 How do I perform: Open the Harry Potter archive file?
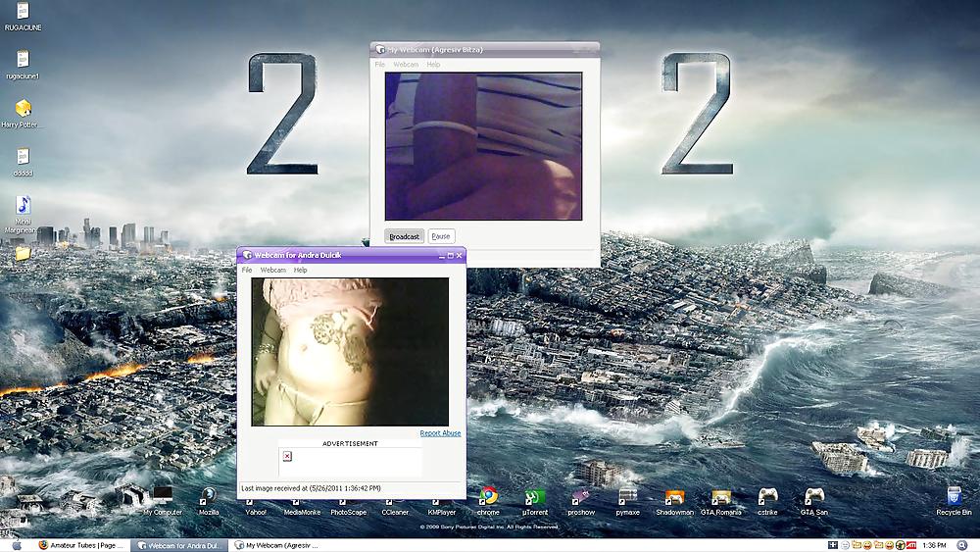point(24,109)
